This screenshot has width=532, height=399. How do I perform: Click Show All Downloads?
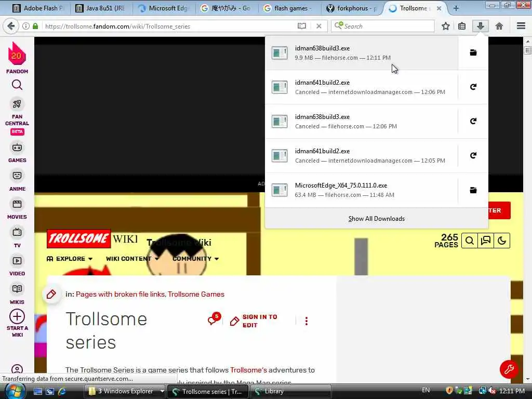[x=376, y=219]
